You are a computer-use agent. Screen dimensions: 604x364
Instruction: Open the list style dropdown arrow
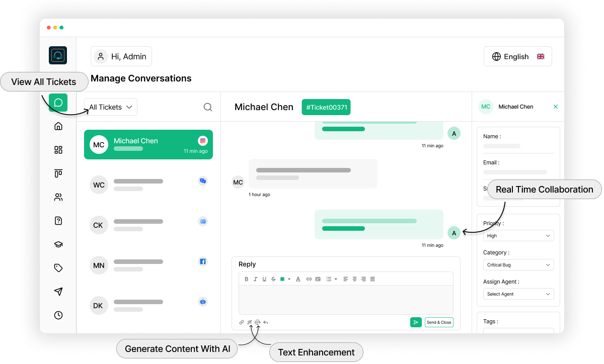click(336, 279)
